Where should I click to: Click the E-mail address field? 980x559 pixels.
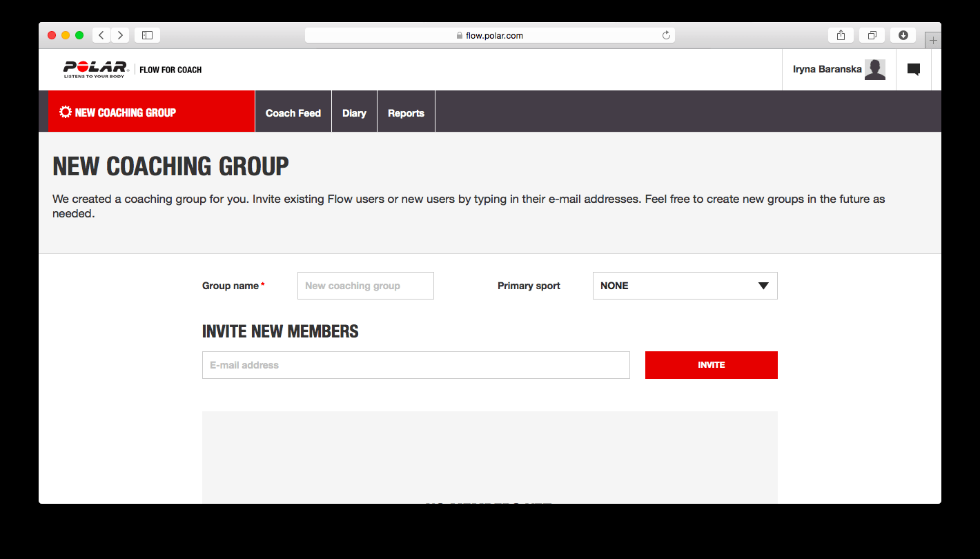pyautogui.click(x=415, y=365)
